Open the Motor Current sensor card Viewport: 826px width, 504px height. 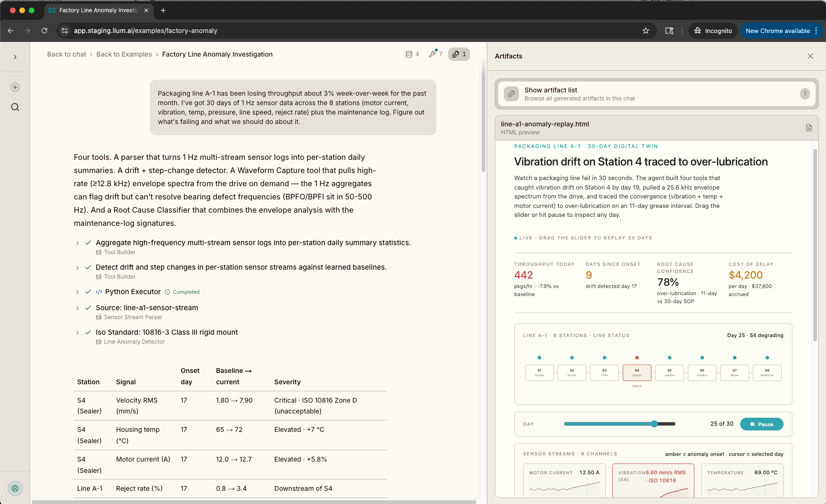(564, 480)
